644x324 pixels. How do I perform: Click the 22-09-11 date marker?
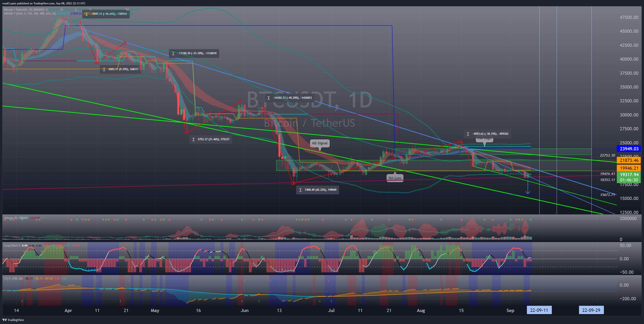tap(539, 310)
